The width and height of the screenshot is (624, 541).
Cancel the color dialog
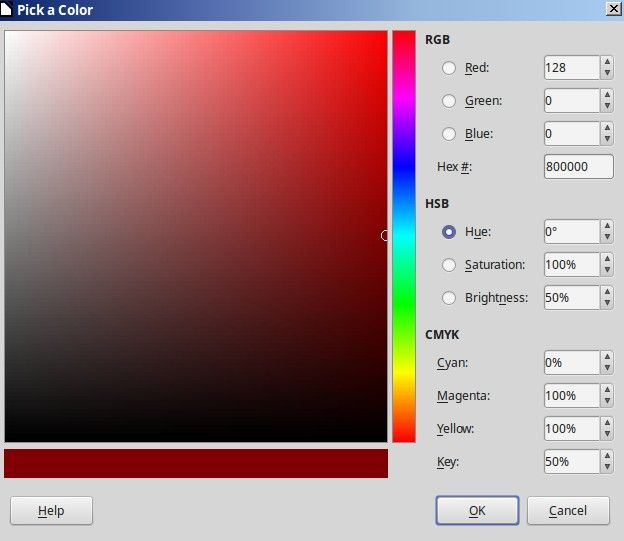pyautogui.click(x=568, y=510)
